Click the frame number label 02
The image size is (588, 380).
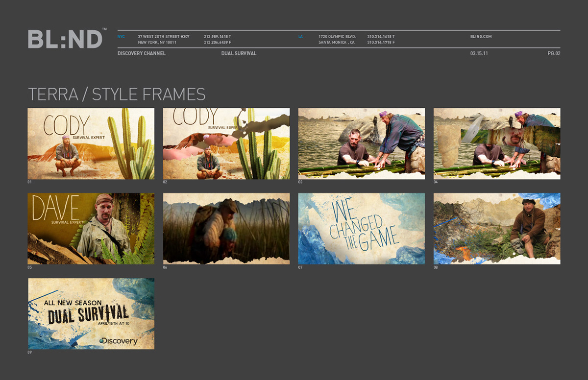click(x=165, y=182)
